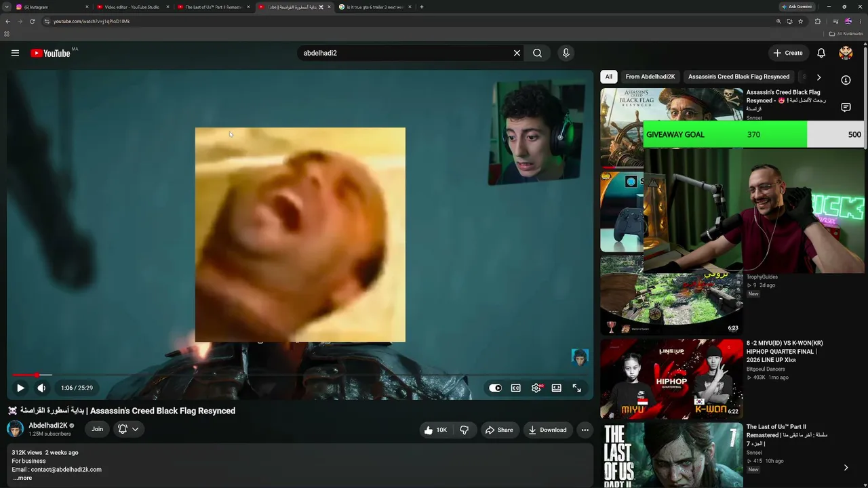Viewport: 868px width, 488px height.
Task: Clear the search box text
Action: tap(517, 53)
